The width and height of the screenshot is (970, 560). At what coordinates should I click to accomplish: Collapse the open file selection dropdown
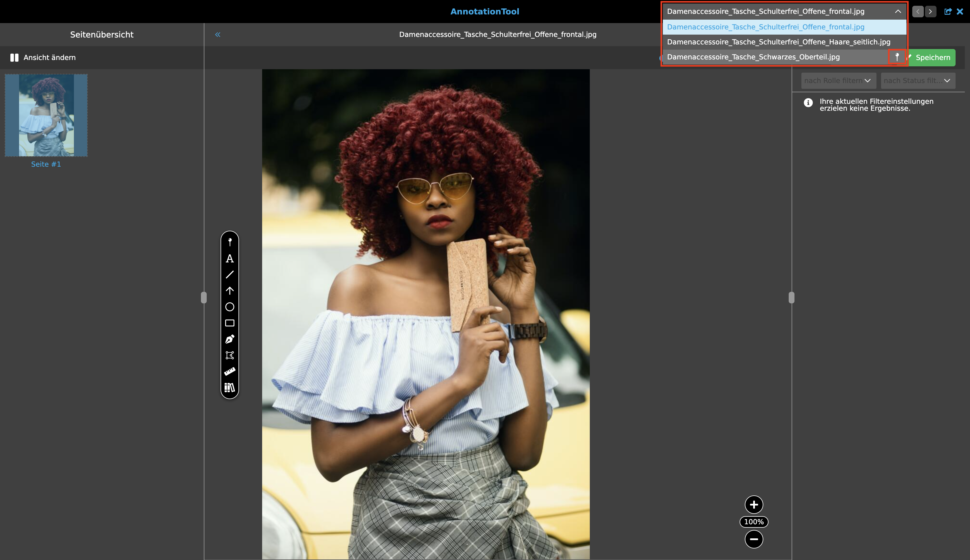(898, 12)
